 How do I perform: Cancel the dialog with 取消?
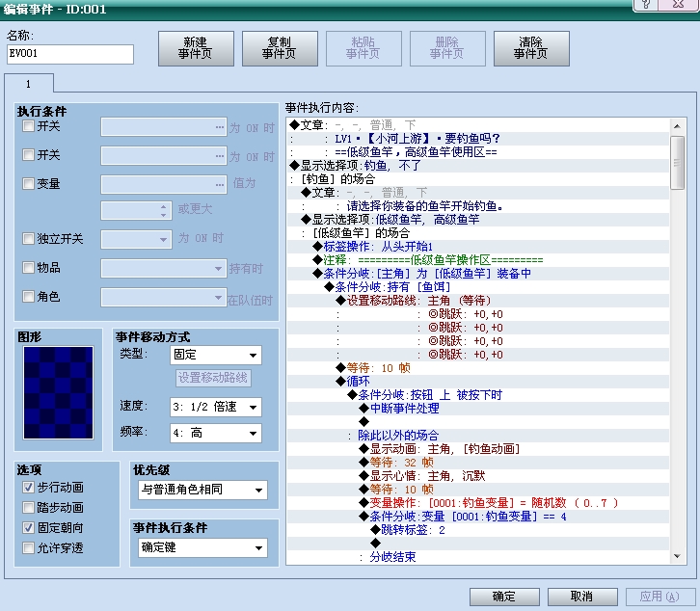[582, 597]
